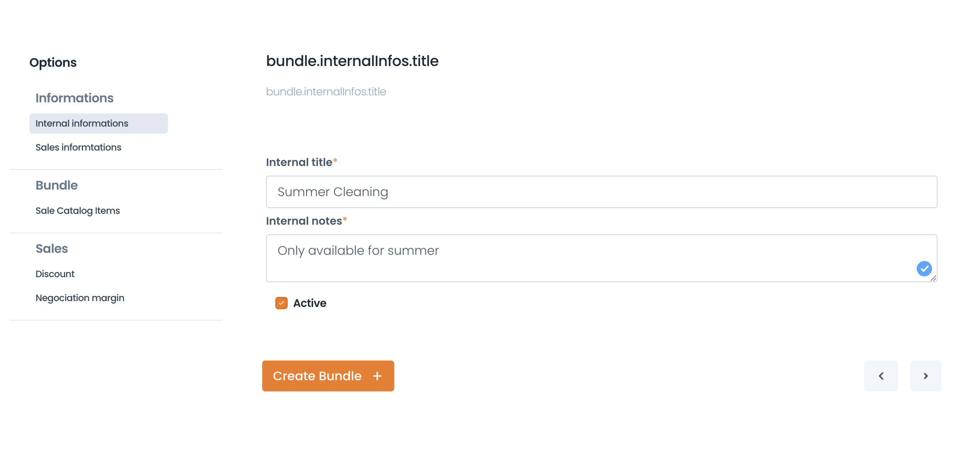Click the Sales section heading
This screenshot has height=464, width=980.
point(52,249)
